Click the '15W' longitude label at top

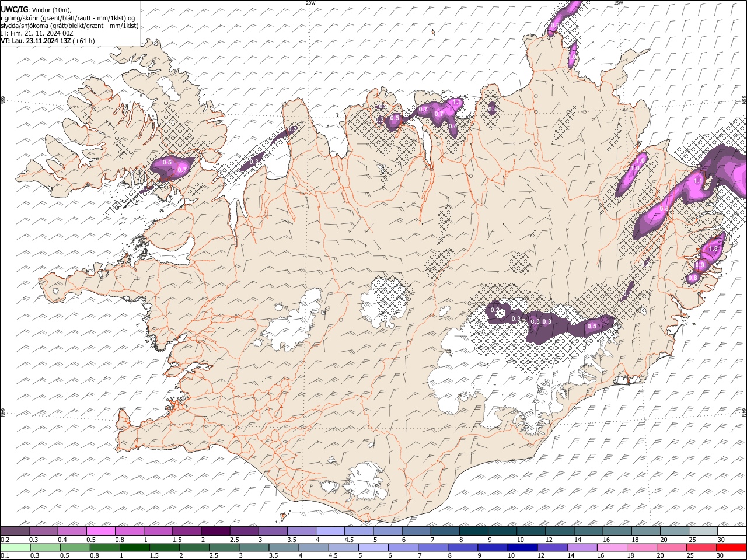pos(618,3)
